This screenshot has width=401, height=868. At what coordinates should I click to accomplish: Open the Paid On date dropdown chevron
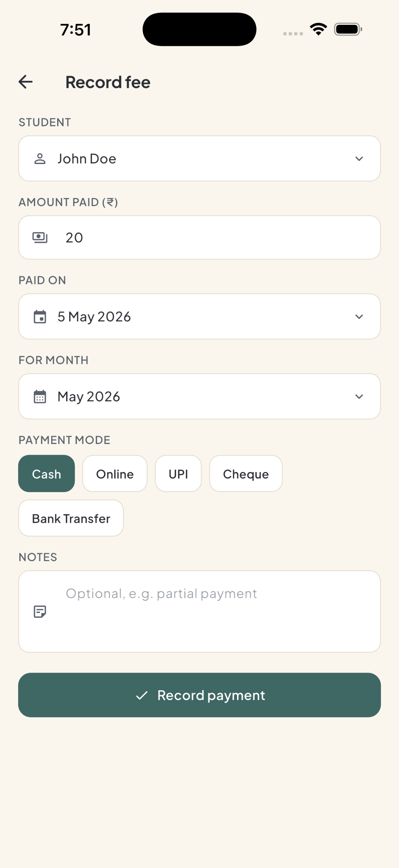361,318
